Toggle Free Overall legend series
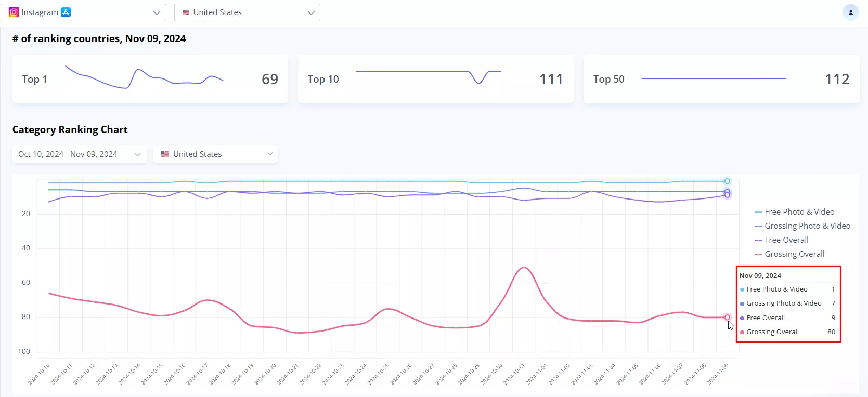Viewport: 868px width, 397px height. pyautogui.click(x=786, y=240)
